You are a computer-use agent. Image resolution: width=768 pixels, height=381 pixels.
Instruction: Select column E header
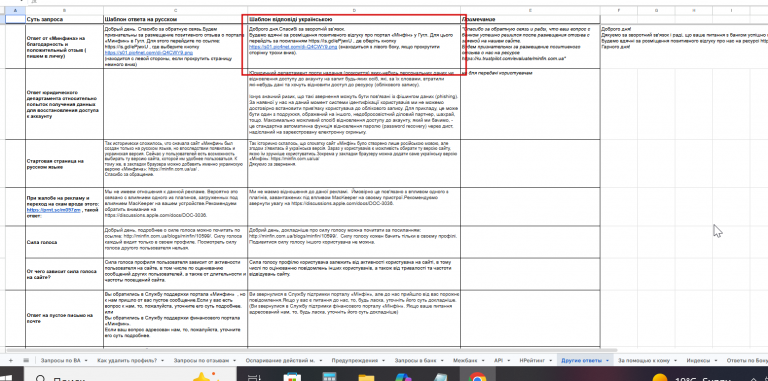(x=530, y=10)
